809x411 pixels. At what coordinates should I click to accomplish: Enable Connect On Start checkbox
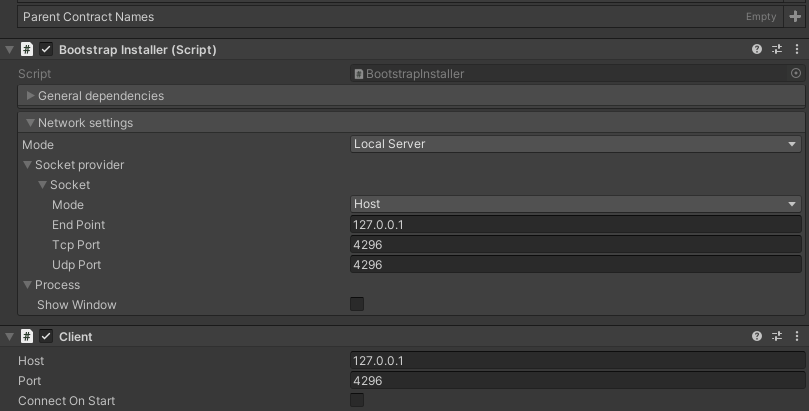click(357, 400)
